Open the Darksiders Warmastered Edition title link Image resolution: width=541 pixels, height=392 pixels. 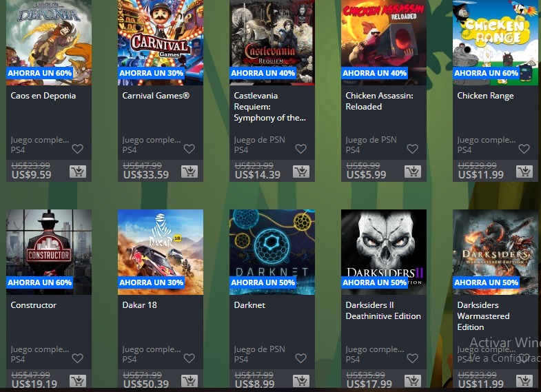tap(483, 316)
